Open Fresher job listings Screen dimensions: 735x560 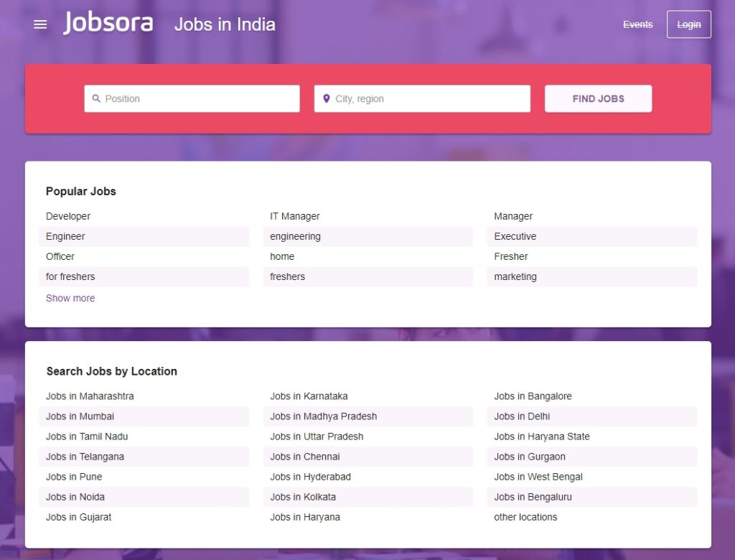510,256
